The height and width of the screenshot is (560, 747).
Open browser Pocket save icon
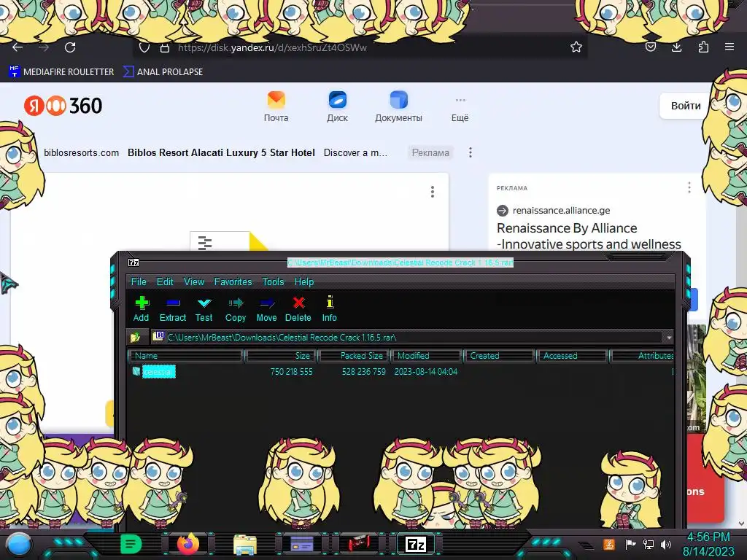pos(651,47)
